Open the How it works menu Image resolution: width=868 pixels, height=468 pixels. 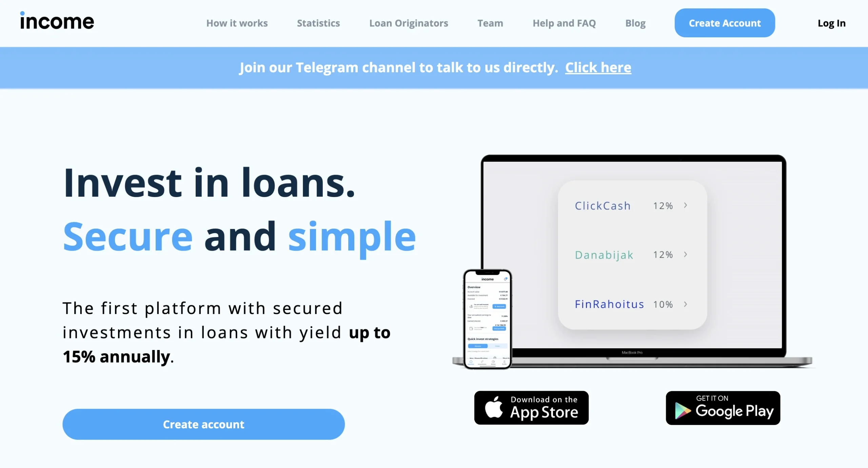(237, 23)
